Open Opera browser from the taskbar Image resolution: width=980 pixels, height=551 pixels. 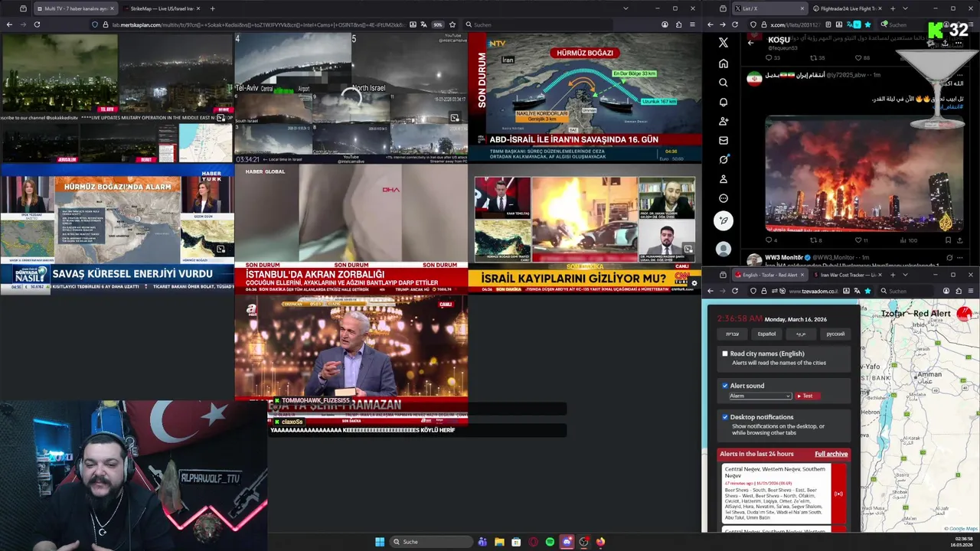tap(533, 542)
